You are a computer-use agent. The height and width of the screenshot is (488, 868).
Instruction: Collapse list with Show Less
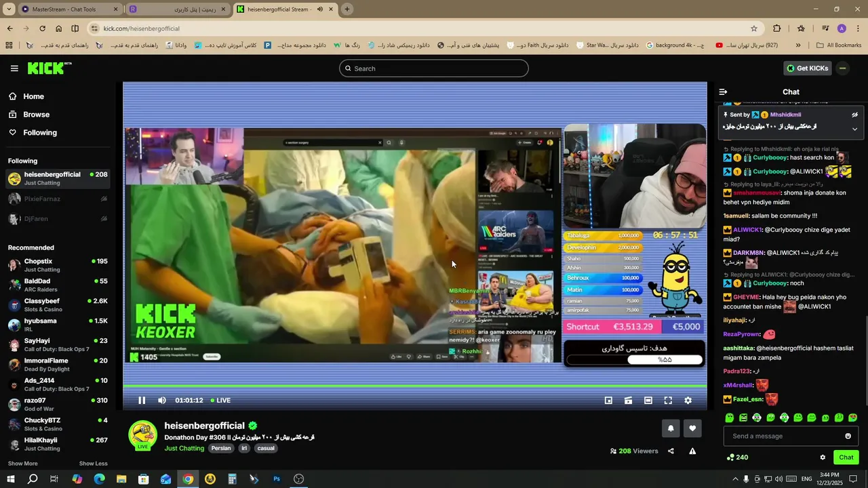93,464
